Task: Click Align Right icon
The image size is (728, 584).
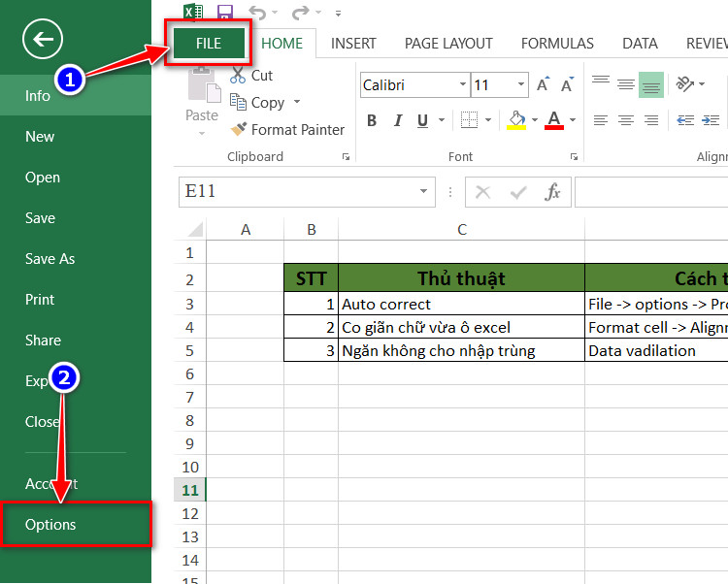Action: click(651, 120)
